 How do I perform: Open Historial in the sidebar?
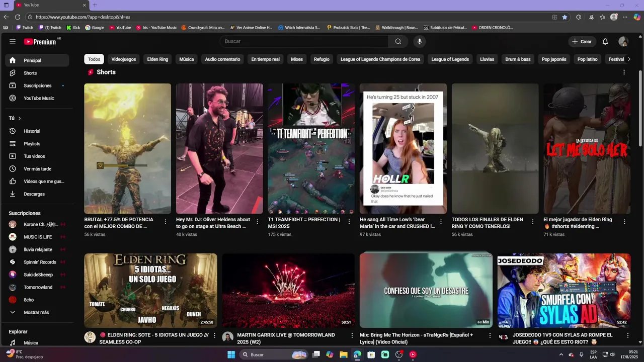pos(37,131)
